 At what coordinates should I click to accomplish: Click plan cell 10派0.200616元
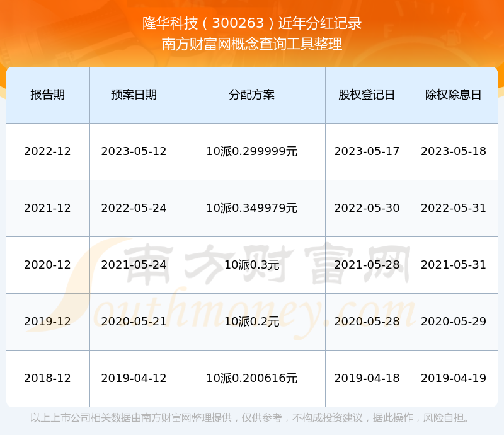click(x=251, y=378)
